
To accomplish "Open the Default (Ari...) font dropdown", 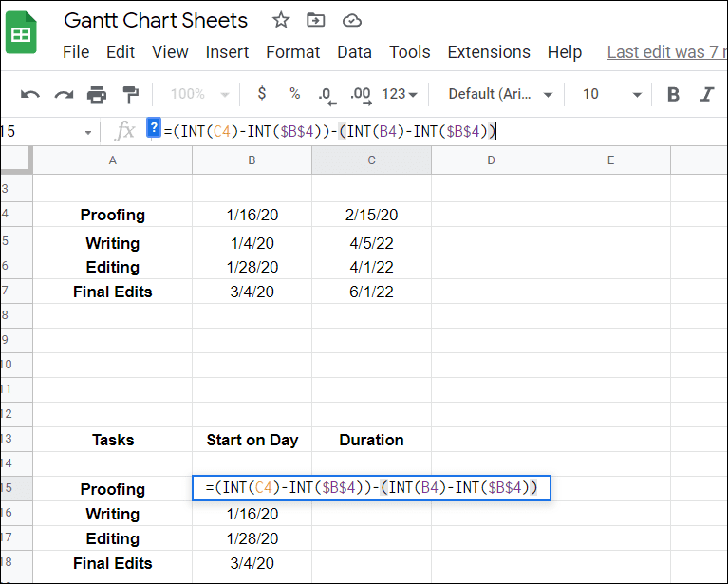I will [x=500, y=94].
